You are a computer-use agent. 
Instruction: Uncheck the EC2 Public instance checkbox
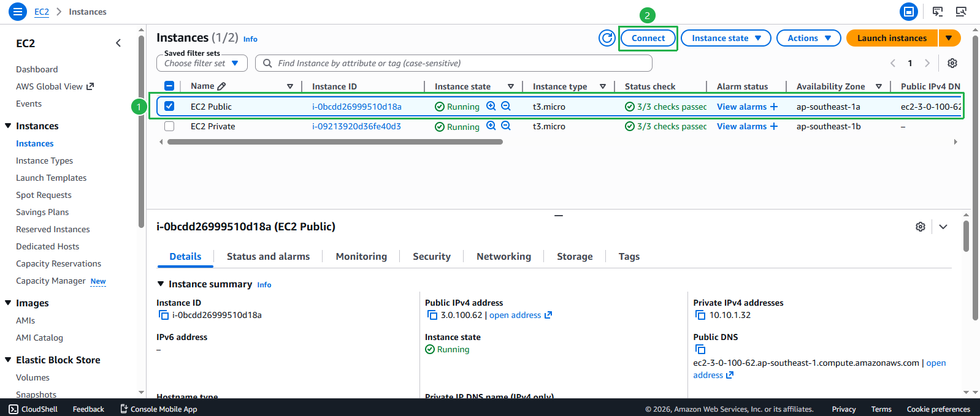(169, 106)
